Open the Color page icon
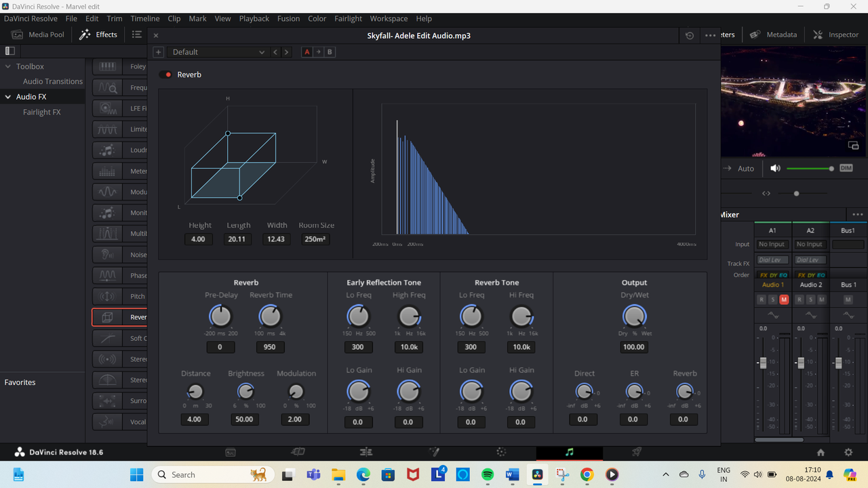This screenshot has height=488, width=868. pos(501,452)
